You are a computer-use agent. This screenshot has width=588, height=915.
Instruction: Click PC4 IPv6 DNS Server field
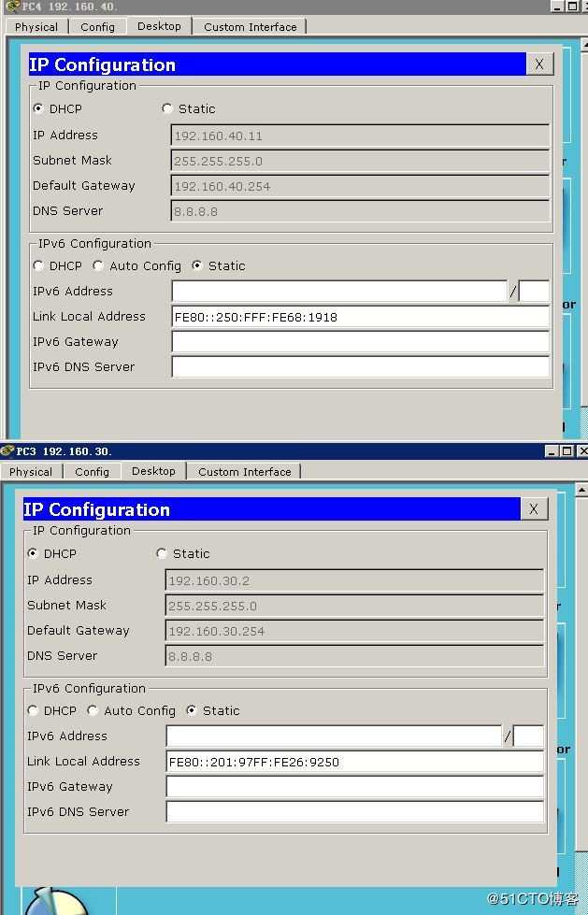coord(360,367)
